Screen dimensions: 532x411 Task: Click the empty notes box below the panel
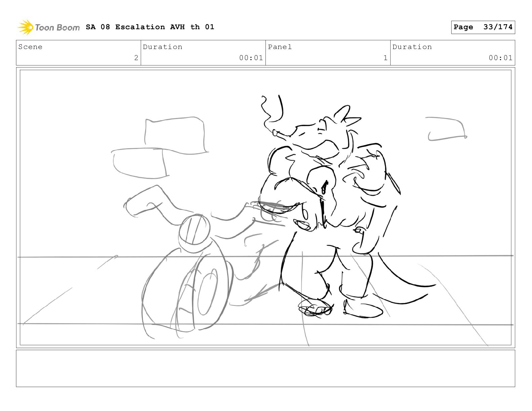click(x=265, y=368)
